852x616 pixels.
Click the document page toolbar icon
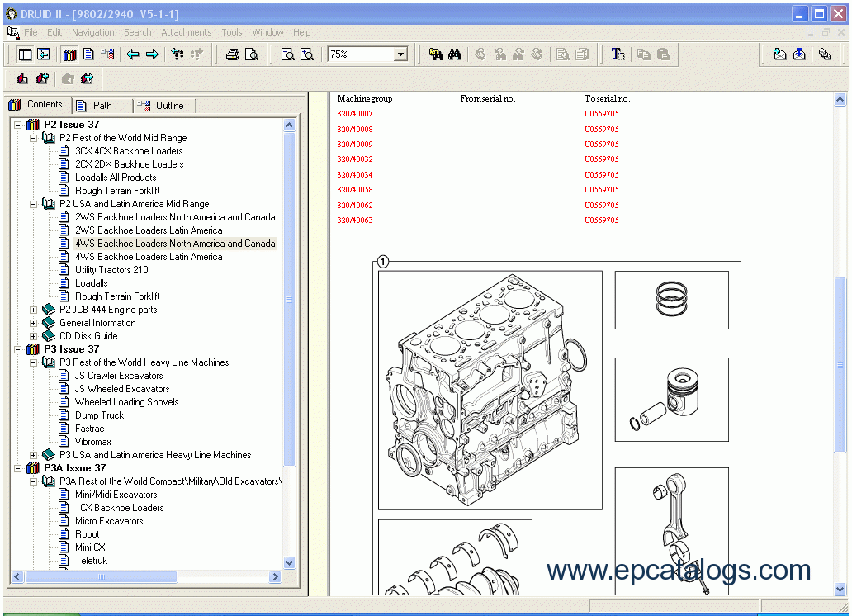[88, 54]
